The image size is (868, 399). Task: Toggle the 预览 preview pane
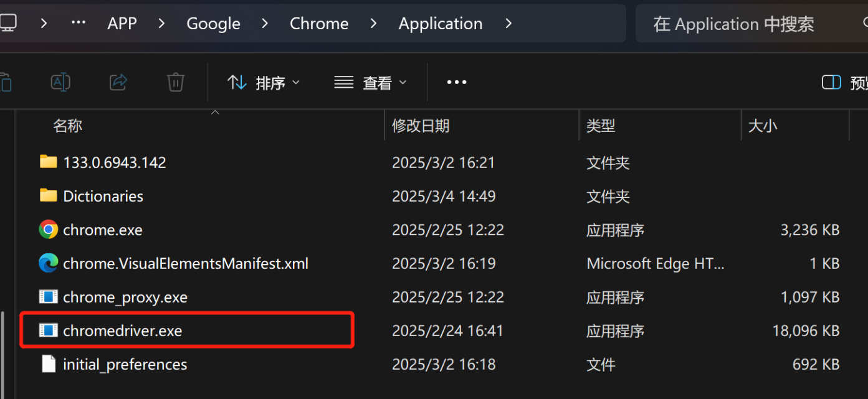[x=831, y=82]
